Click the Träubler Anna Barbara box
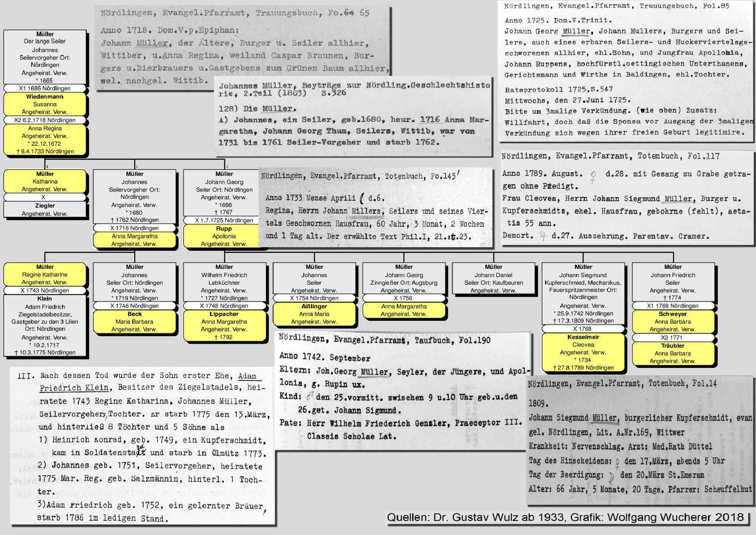The width and height of the screenshot is (756, 535). click(673, 353)
